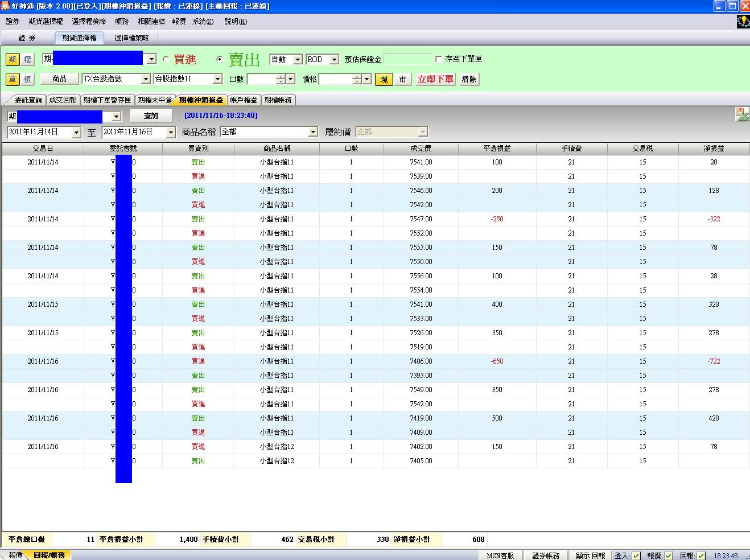Select the 單 single-order toggle

[13, 79]
